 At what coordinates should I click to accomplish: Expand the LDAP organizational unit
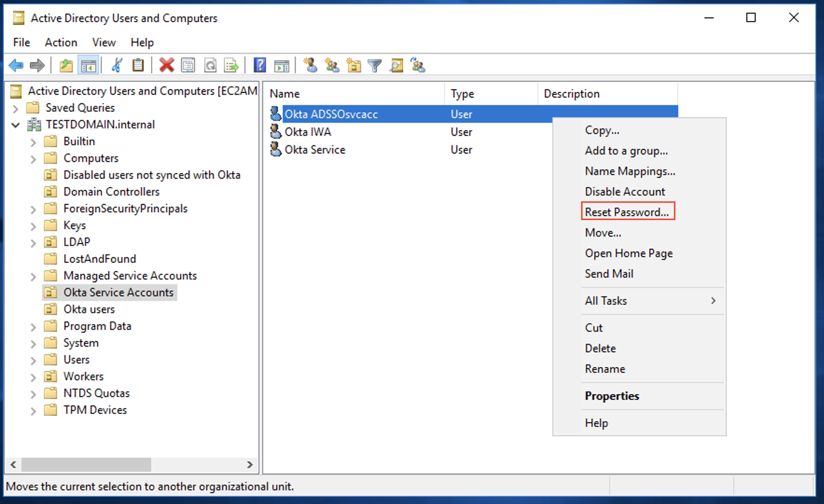click(x=33, y=243)
